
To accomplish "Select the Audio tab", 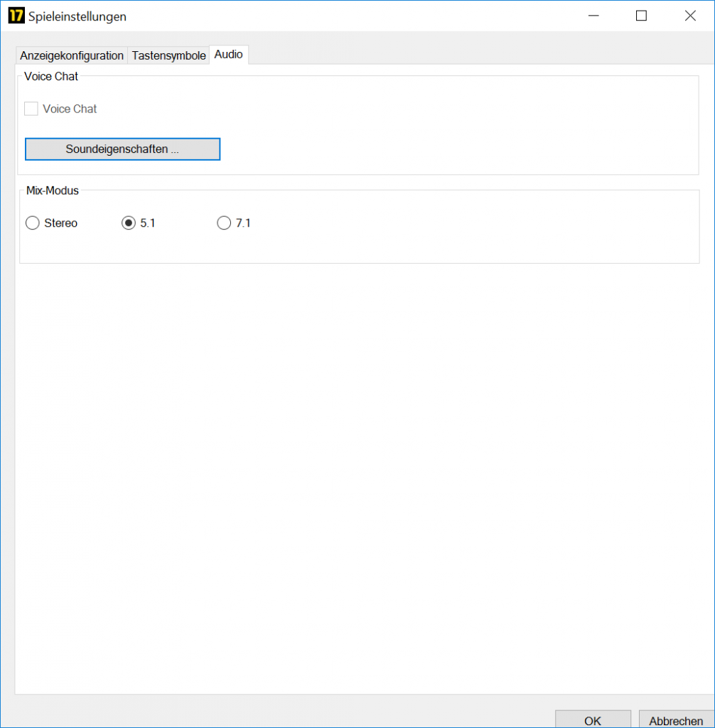I will pyautogui.click(x=228, y=55).
